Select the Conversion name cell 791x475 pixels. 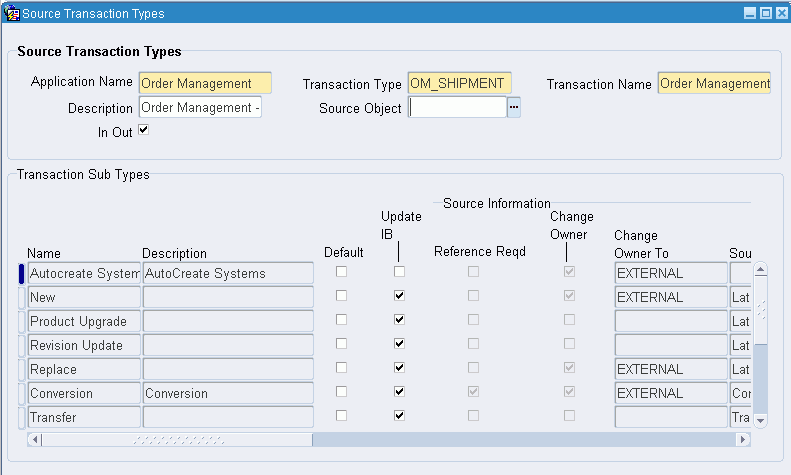tap(84, 393)
